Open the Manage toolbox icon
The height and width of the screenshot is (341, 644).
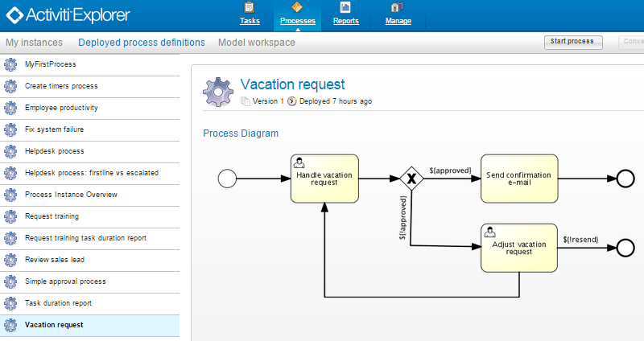point(397,7)
